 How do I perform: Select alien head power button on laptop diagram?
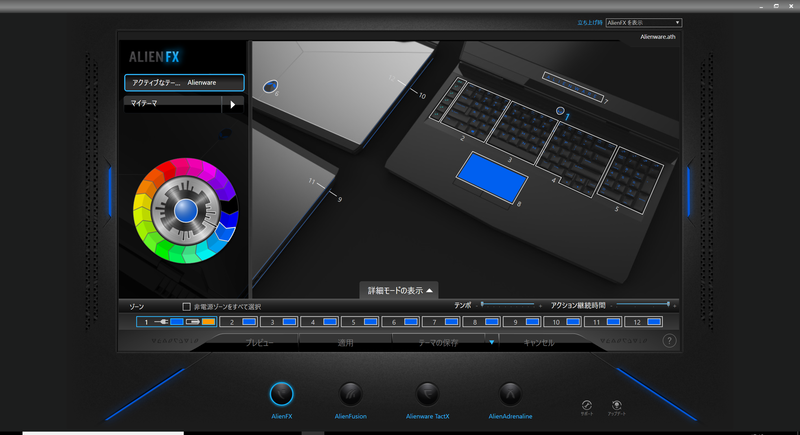560,111
